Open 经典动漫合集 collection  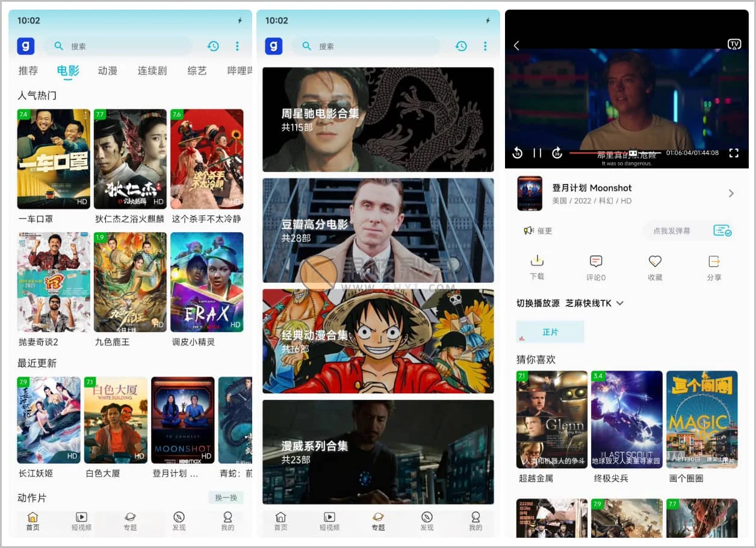point(378,341)
